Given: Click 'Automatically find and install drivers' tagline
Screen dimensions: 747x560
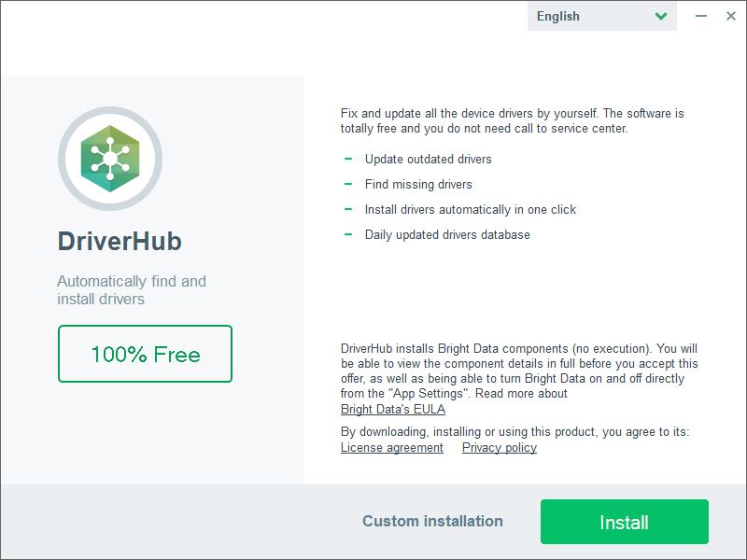Looking at the screenshot, I should tap(132, 290).
